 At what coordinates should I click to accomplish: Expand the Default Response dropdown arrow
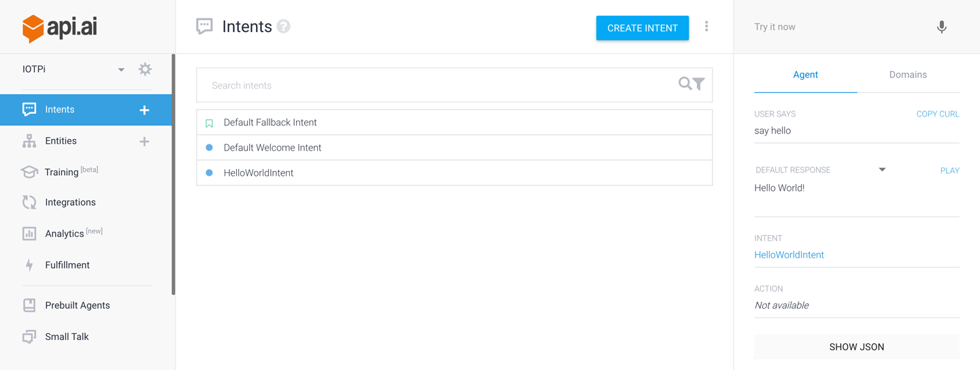(x=882, y=170)
